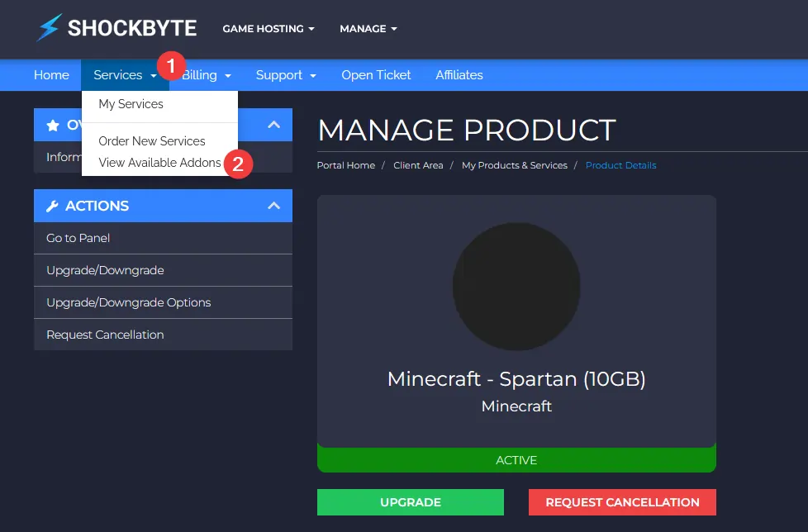This screenshot has height=532, width=808.
Task: Expand the Support dropdown
Action: click(x=286, y=75)
